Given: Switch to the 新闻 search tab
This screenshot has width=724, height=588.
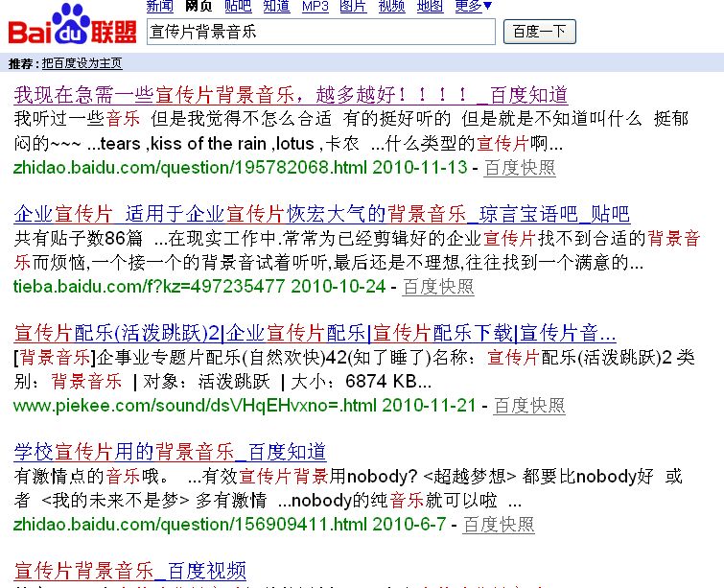Looking at the screenshot, I should click(x=160, y=7).
